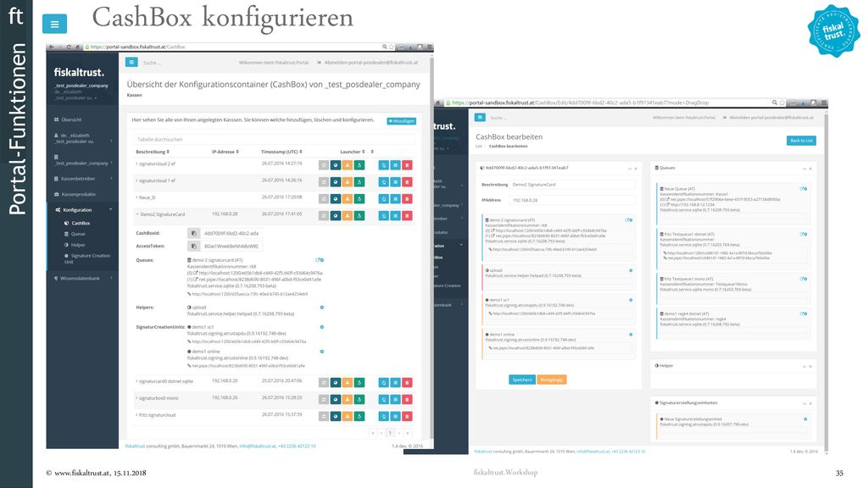Click the blue hamburger button beside the slide title

54,24
